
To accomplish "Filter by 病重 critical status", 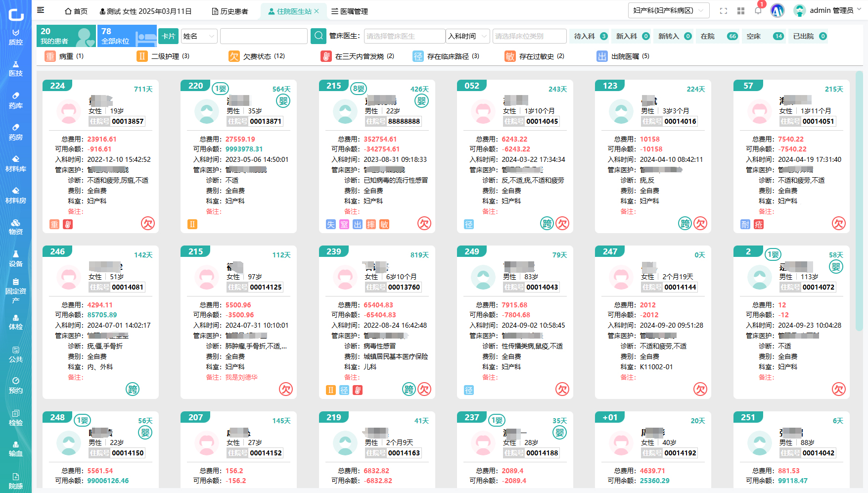I will [64, 56].
